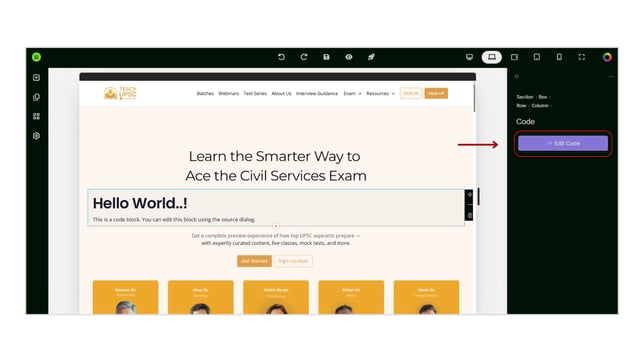The height and width of the screenshot is (362, 644).
Task: Redo the last undone action
Action: [x=304, y=57]
